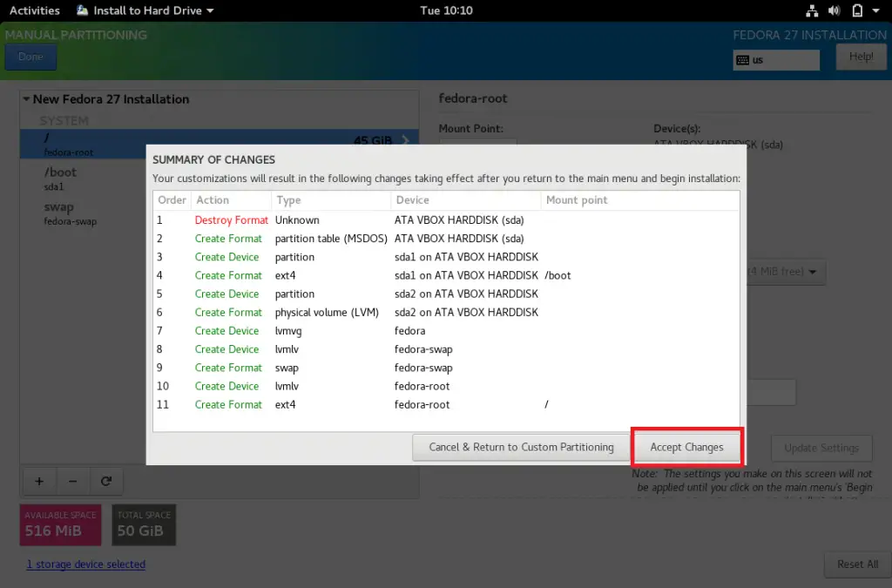Open the volume group free space dropdown
The image size is (892, 588).
(785, 272)
